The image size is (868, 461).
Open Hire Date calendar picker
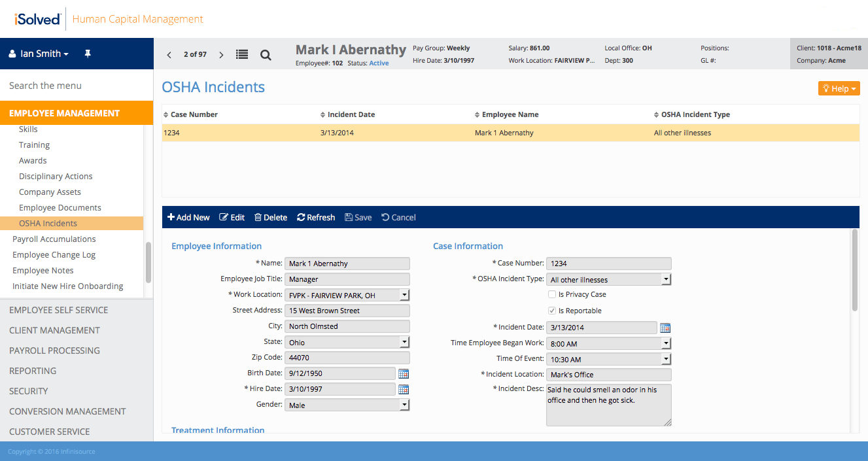click(x=404, y=389)
